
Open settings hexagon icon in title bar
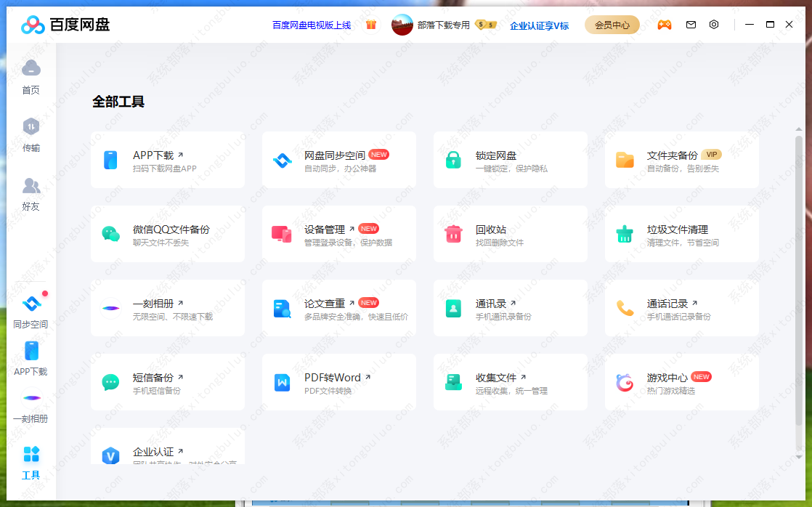coord(714,25)
